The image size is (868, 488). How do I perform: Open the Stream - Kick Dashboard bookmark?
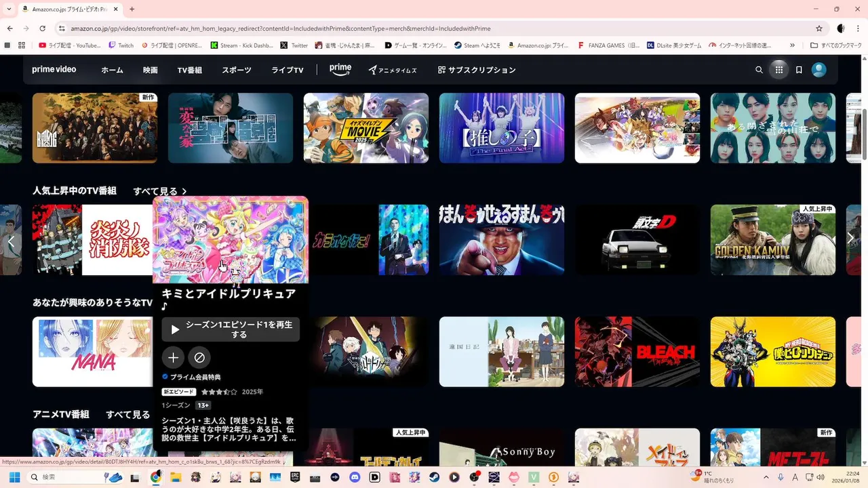tap(242, 45)
